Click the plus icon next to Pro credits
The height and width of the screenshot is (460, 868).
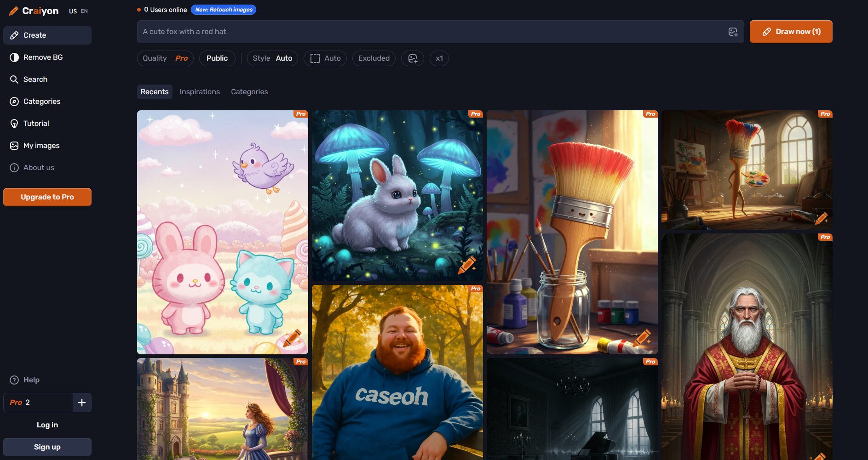coord(82,403)
